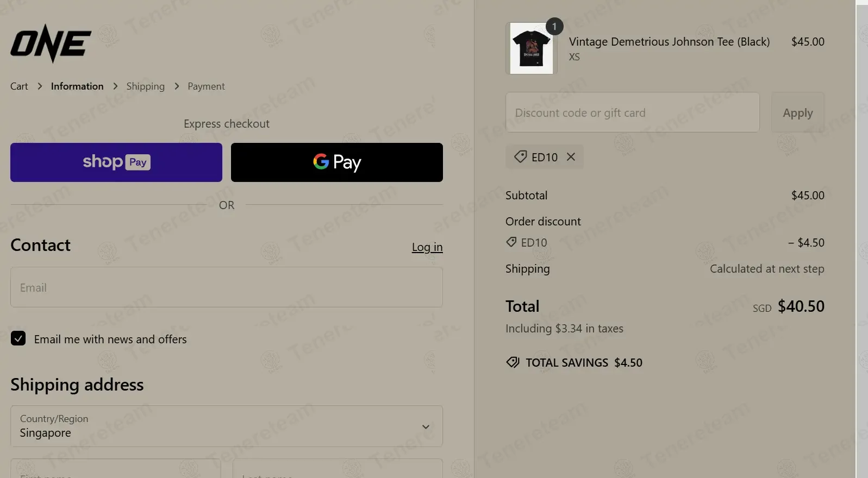This screenshot has width=868, height=478.
Task: Focus the Discount code or gift card field
Action: (632, 113)
